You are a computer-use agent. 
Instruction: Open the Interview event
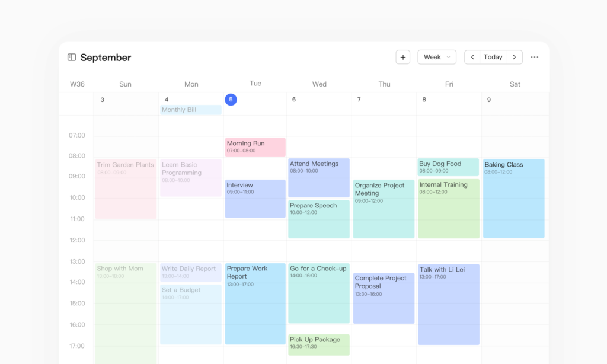pyautogui.click(x=255, y=198)
